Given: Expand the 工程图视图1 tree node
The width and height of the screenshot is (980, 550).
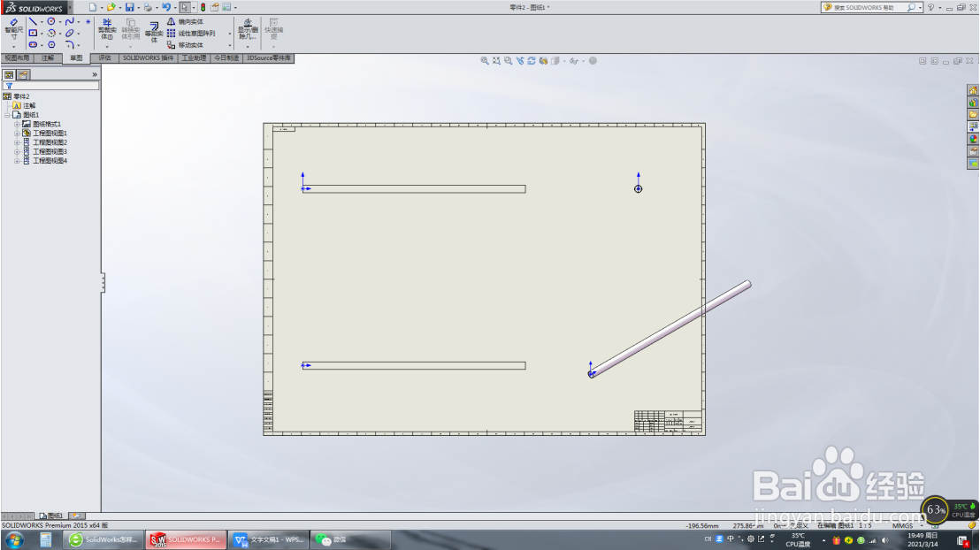Looking at the screenshot, I should click(x=17, y=134).
